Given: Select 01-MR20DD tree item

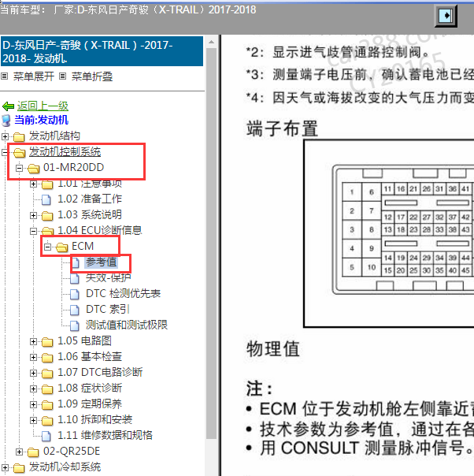Looking at the screenshot, I should point(74,167).
